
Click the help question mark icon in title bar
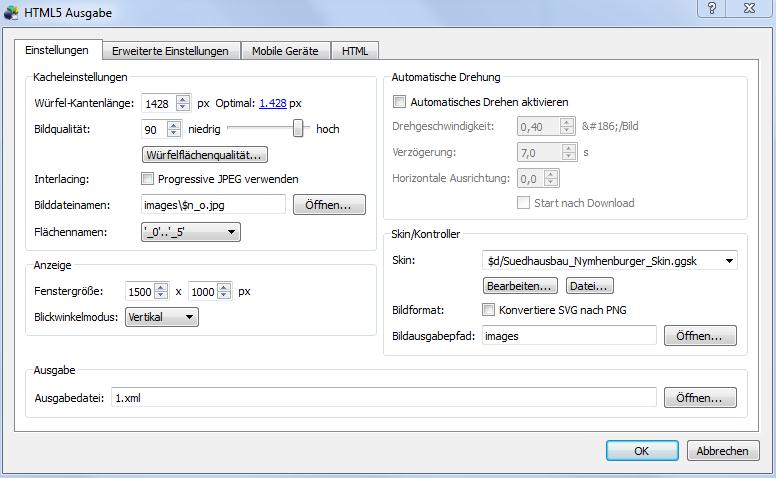pyautogui.click(x=712, y=8)
